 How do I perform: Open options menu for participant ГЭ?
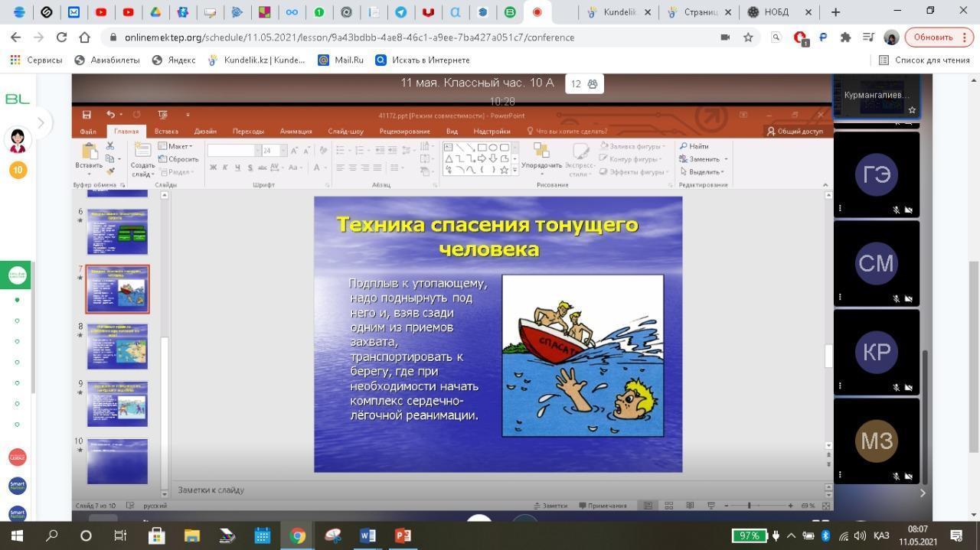tap(840, 208)
